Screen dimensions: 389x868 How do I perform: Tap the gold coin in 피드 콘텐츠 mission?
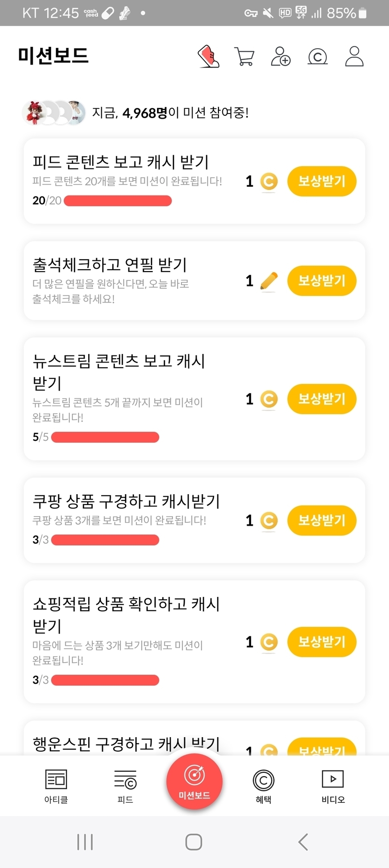pos(269,181)
